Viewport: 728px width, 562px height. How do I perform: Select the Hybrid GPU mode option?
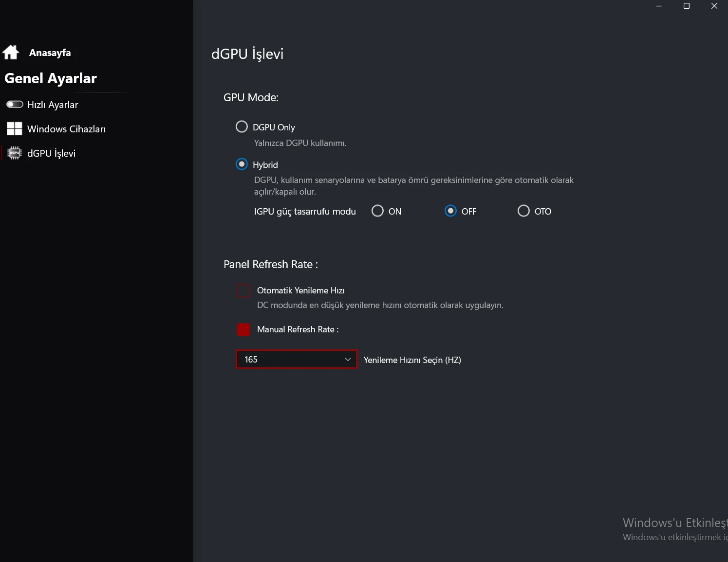242,164
